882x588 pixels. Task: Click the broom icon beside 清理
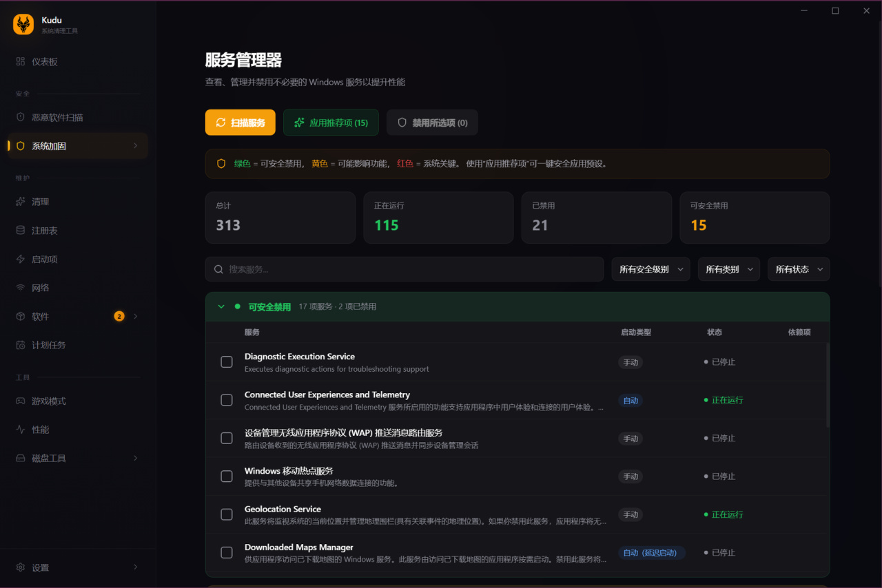tap(21, 202)
